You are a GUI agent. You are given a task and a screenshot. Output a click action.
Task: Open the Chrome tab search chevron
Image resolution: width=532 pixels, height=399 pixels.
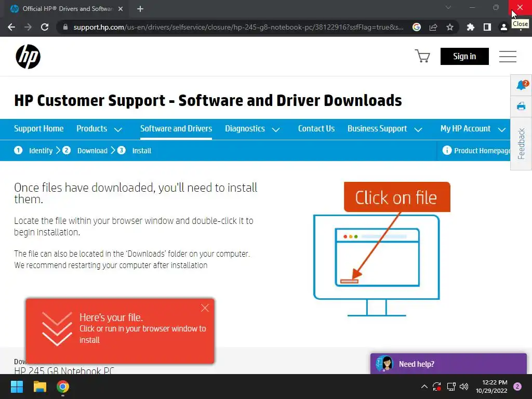pos(448,7)
